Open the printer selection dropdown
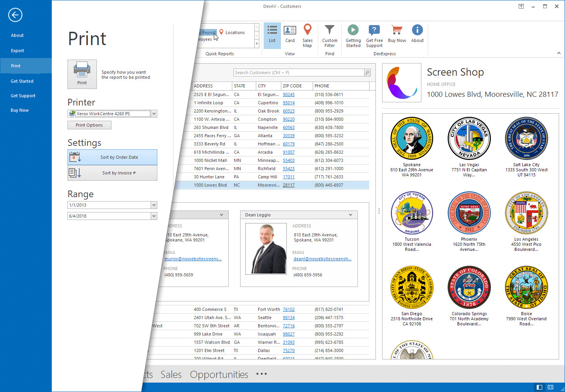This screenshot has height=392, width=565. coord(154,113)
